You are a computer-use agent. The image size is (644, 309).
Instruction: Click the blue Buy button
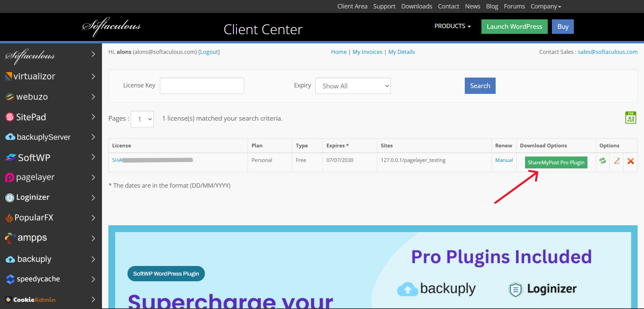563,26
